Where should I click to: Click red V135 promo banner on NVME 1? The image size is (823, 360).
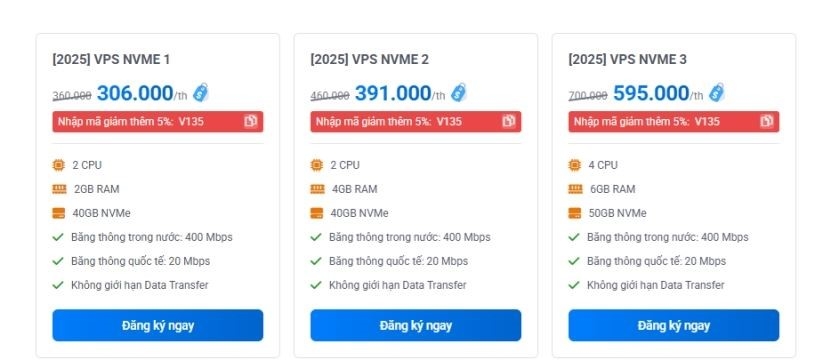pyautogui.click(x=157, y=122)
